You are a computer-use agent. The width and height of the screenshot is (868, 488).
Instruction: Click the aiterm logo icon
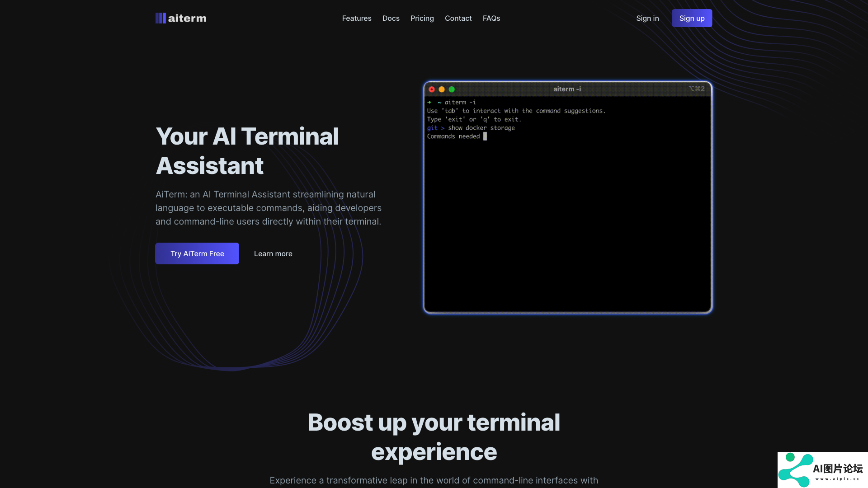pos(160,18)
